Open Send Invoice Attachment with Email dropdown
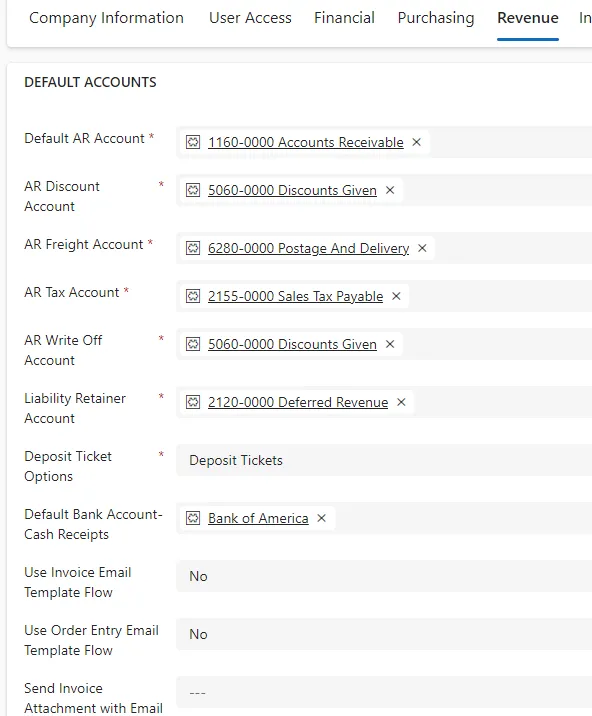The height and width of the screenshot is (716, 592). pos(384,692)
